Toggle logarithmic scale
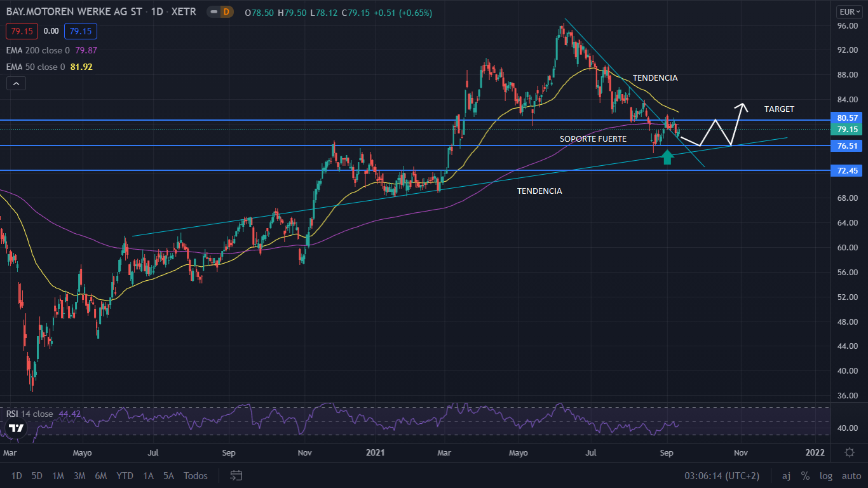The width and height of the screenshot is (868, 488). (x=825, y=476)
